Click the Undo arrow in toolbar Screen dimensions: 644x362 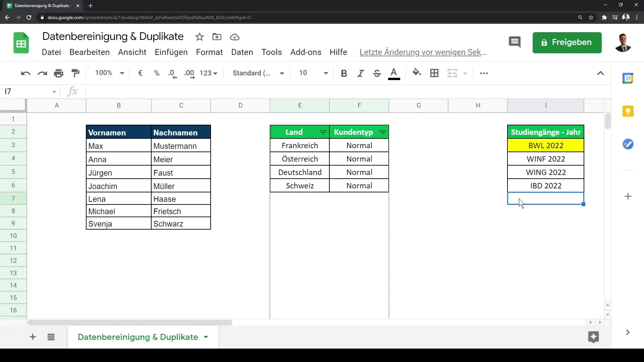tap(25, 73)
